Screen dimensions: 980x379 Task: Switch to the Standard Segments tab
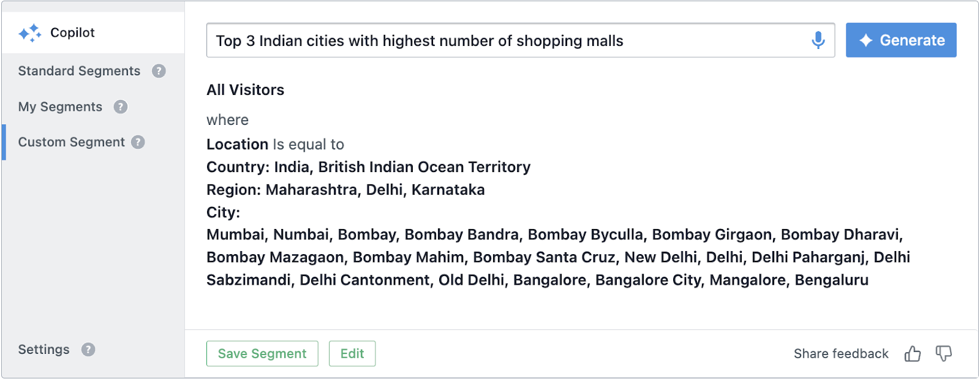pyautogui.click(x=79, y=71)
